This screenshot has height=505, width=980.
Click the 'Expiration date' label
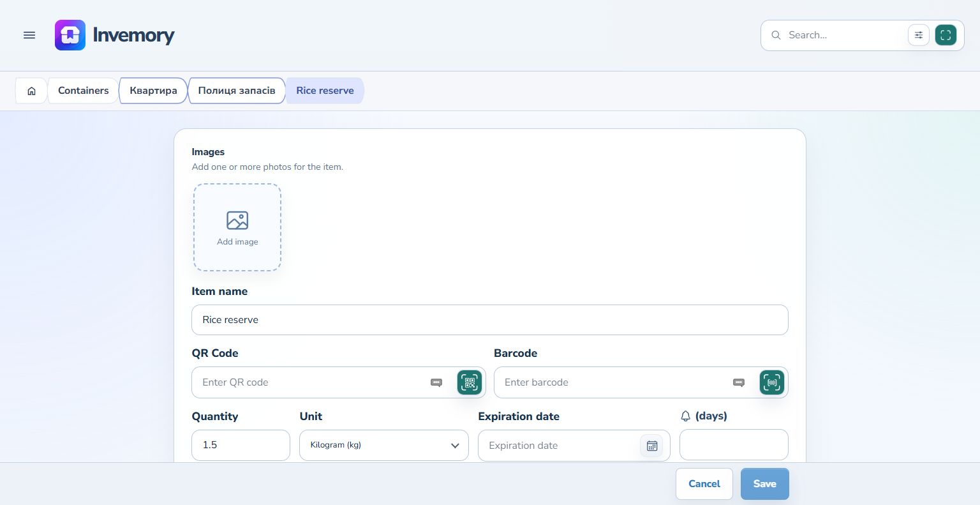point(519,416)
